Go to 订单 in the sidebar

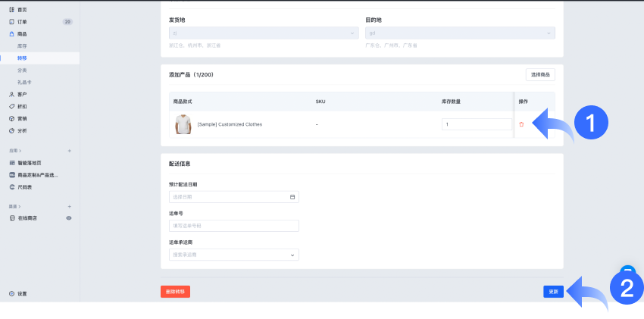click(x=22, y=22)
